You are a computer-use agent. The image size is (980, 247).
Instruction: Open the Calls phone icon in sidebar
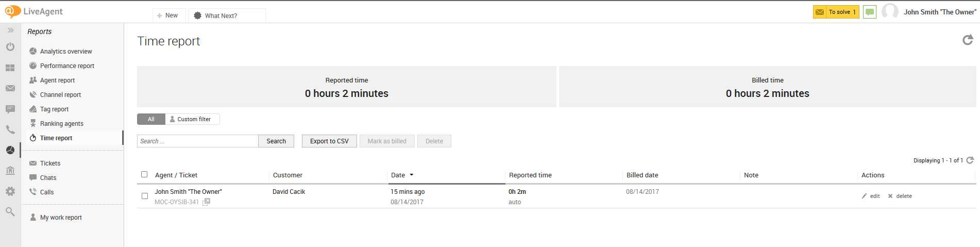(10, 129)
